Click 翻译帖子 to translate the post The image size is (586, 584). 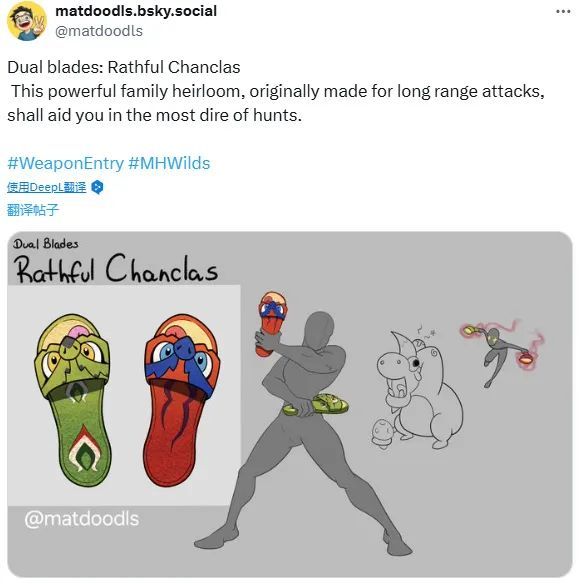coord(33,210)
